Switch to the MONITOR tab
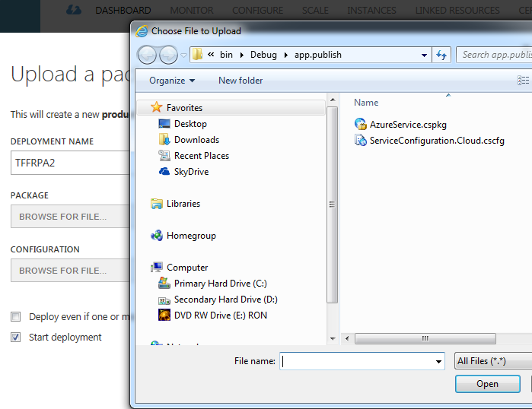 (192, 11)
